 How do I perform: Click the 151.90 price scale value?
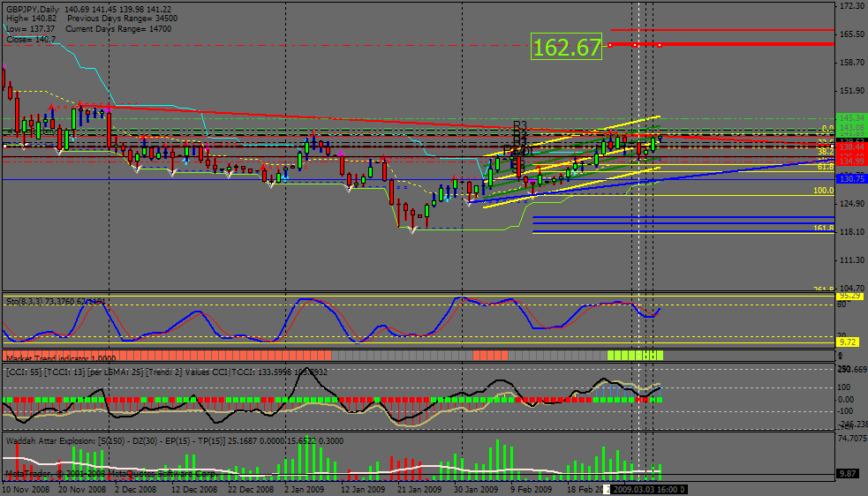852,90
